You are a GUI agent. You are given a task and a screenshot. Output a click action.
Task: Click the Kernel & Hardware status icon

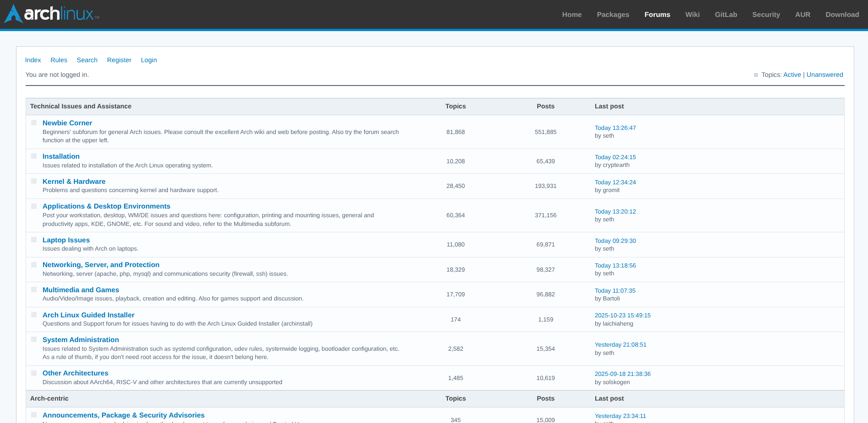(34, 181)
